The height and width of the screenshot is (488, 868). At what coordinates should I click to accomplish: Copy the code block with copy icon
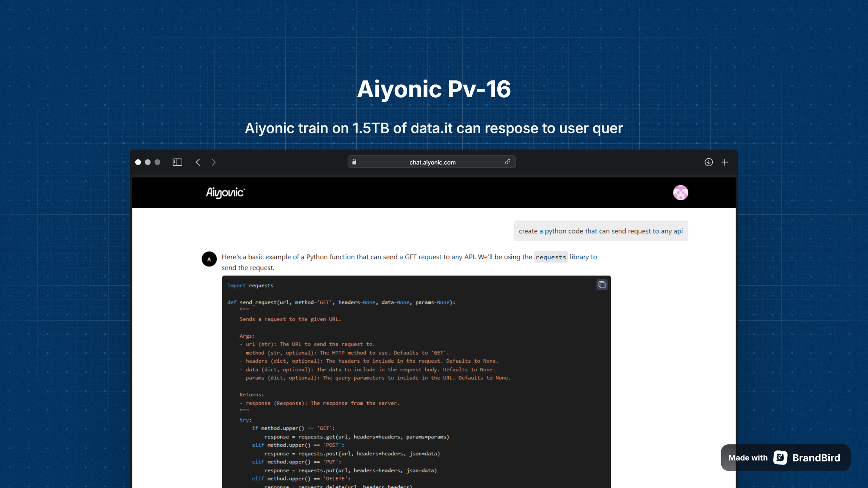tap(602, 285)
